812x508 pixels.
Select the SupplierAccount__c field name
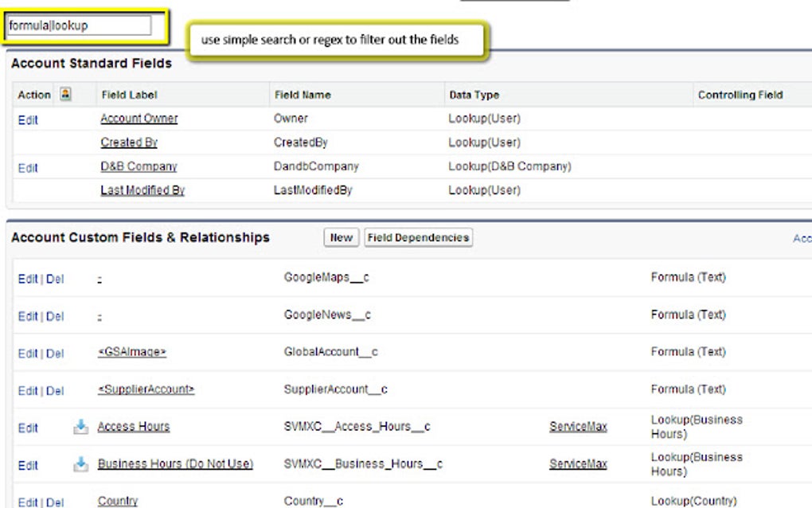(x=336, y=389)
